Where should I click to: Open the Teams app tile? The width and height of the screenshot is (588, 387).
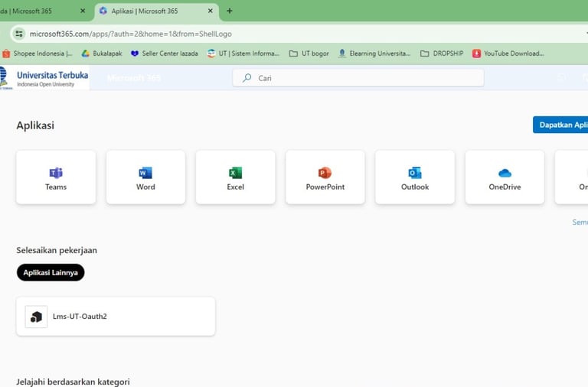point(56,177)
